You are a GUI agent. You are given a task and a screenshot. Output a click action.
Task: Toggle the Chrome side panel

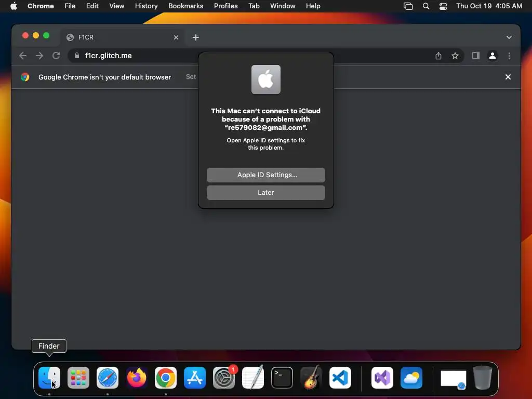476,56
